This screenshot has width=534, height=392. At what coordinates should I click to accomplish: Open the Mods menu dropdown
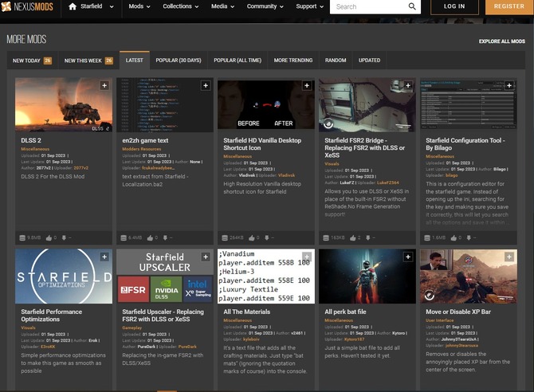(x=139, y=6)
